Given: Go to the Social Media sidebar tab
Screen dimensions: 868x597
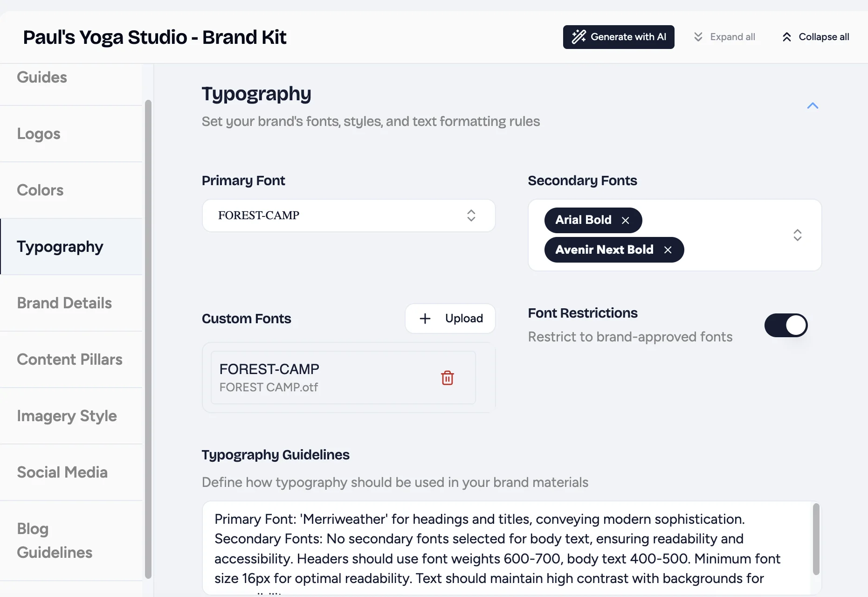Looking at the screenshot, I should coord(71,472).
